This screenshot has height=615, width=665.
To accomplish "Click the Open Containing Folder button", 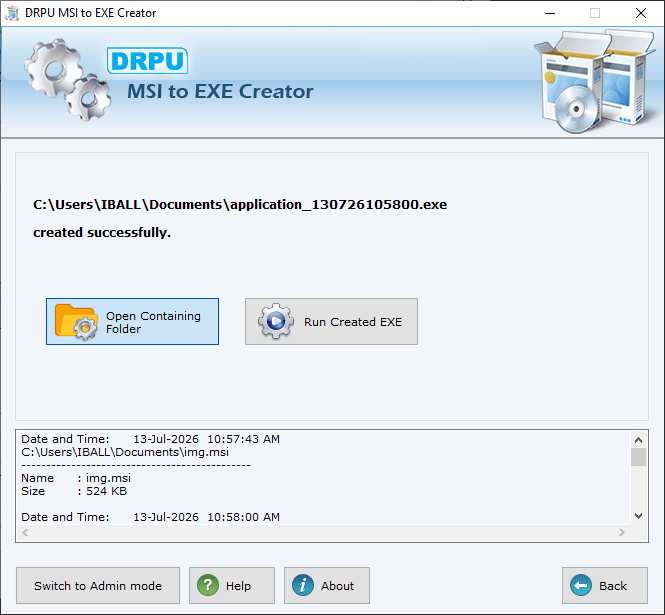I will point(132,321).
